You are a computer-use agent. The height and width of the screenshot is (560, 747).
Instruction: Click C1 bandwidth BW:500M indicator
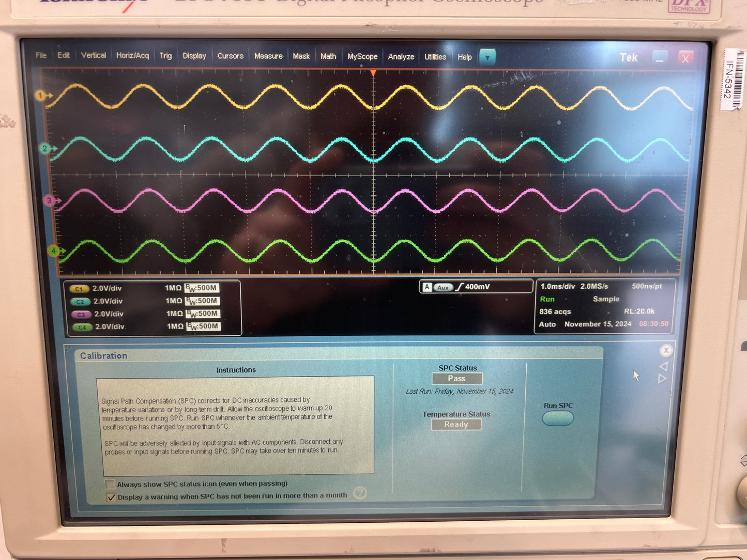(202, 288)
